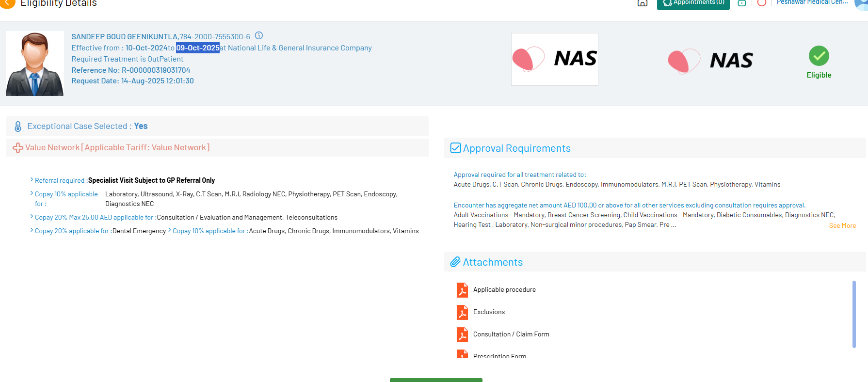Viewport: 868px width, 382px height.
Task: Click the Attachments list scrollbar
Action: click(854, 314)
